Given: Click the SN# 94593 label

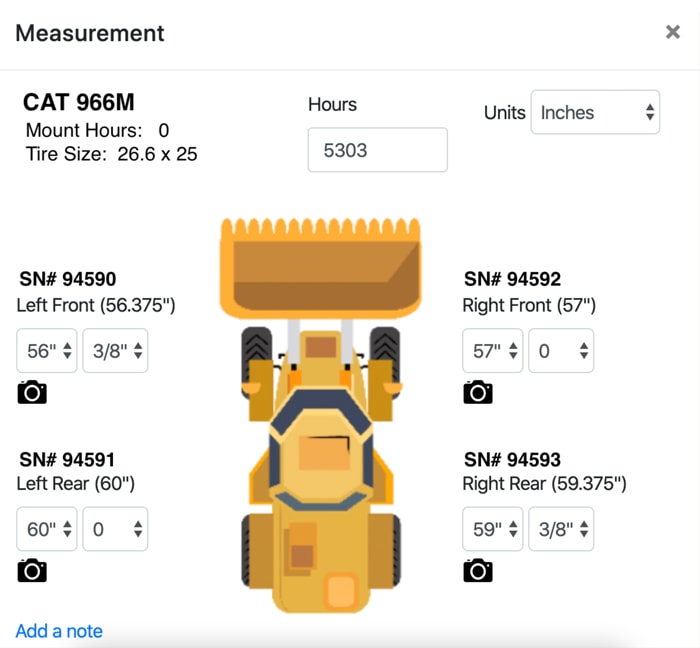Looking at the screenshot, I should pos(512,460).
